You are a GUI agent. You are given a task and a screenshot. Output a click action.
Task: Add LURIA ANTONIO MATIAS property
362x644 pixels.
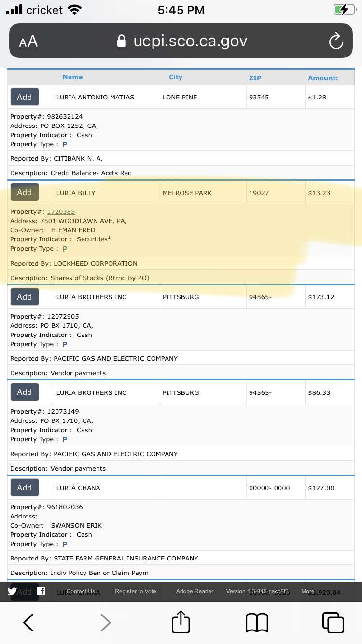(x=25, y=97)
